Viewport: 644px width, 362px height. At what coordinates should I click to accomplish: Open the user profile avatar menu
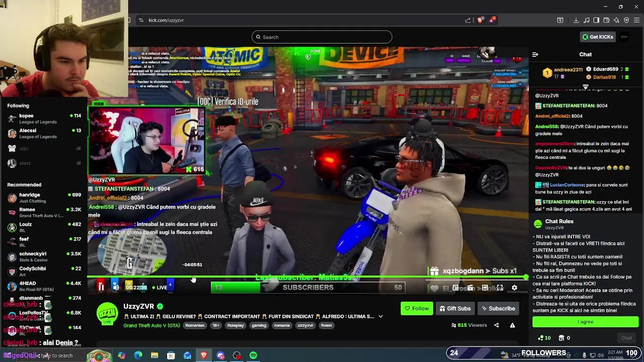pyautogui.click(x=624, y=37)
